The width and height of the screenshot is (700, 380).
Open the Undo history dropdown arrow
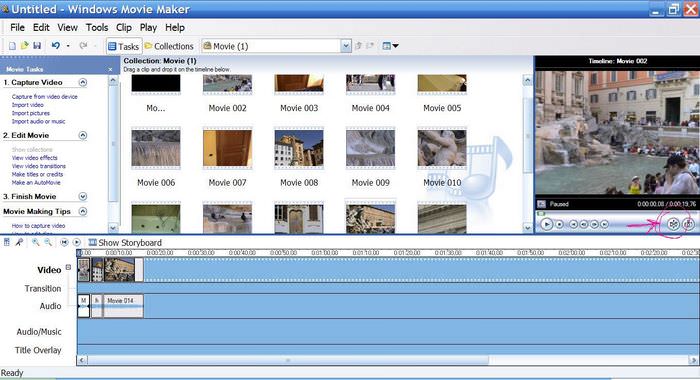pyautogui.click(x=68, y=46)
